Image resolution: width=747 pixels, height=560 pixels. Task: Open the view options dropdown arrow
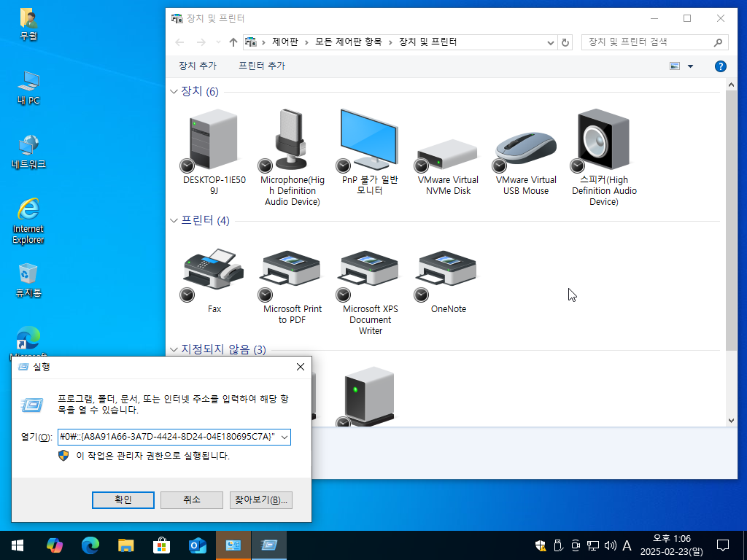[690, 66]
